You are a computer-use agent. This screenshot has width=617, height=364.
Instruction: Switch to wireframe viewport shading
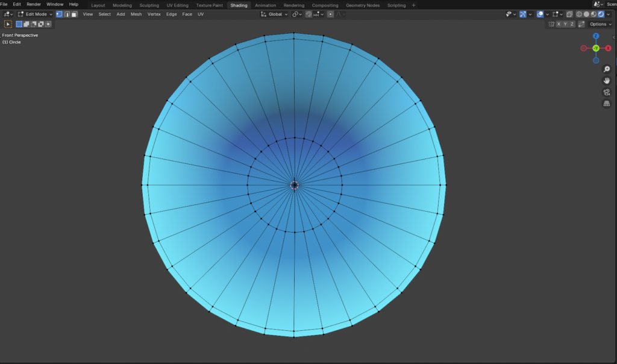coord(579,14)
